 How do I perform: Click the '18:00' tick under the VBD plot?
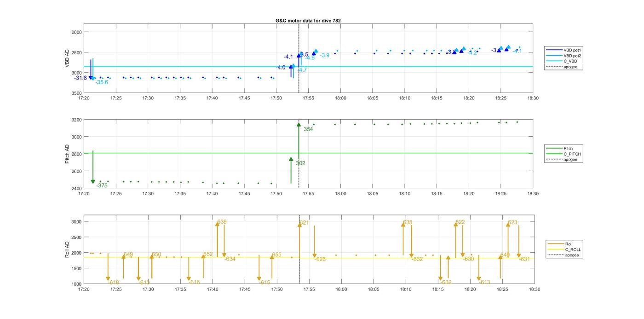pos(340,98)
